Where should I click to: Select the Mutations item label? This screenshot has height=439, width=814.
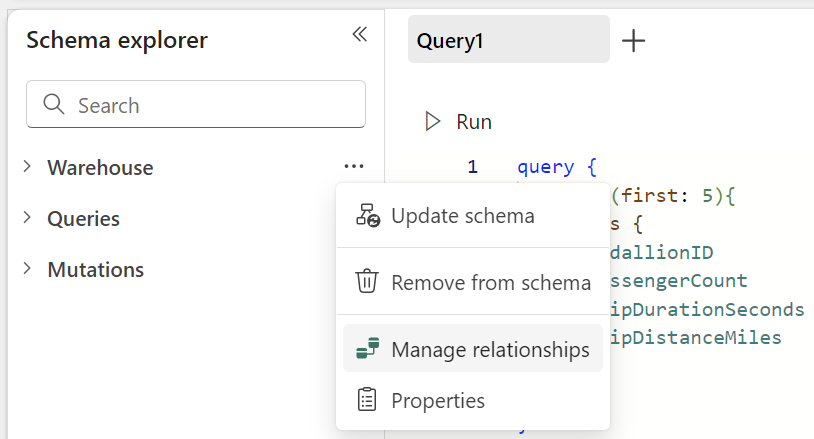[x=95, y=270]
